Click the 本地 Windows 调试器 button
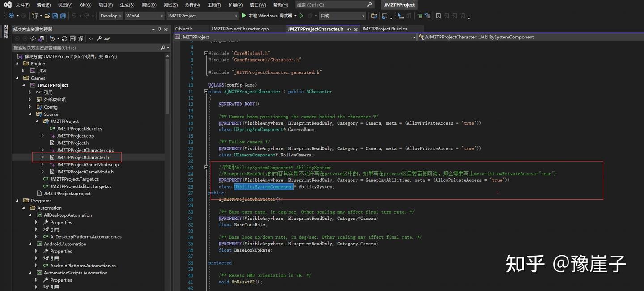Viewport: 644px width, 291px height. click(267, 16)
